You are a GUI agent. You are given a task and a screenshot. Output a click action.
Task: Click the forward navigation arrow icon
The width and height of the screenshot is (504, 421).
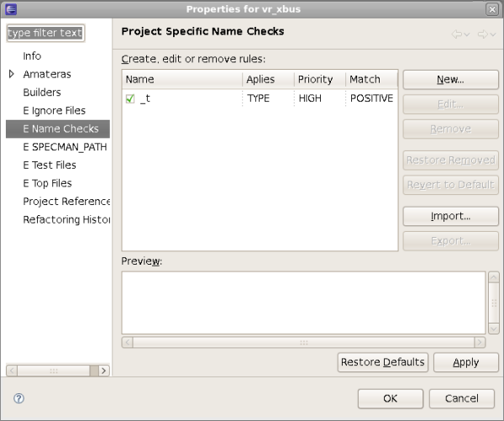pyautogui.click(x=482, y=34)
